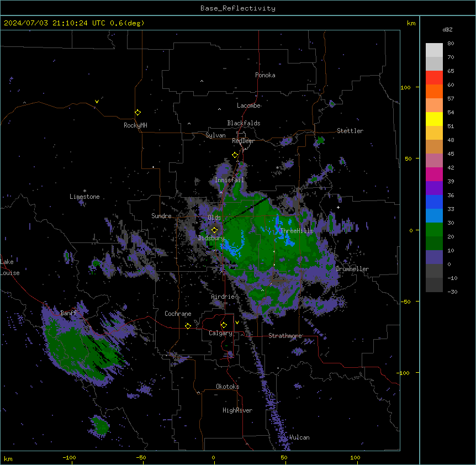This screenshot has width=476, height=465.
Task: Click the RedDeer city label
Action: tap(243, 141)
